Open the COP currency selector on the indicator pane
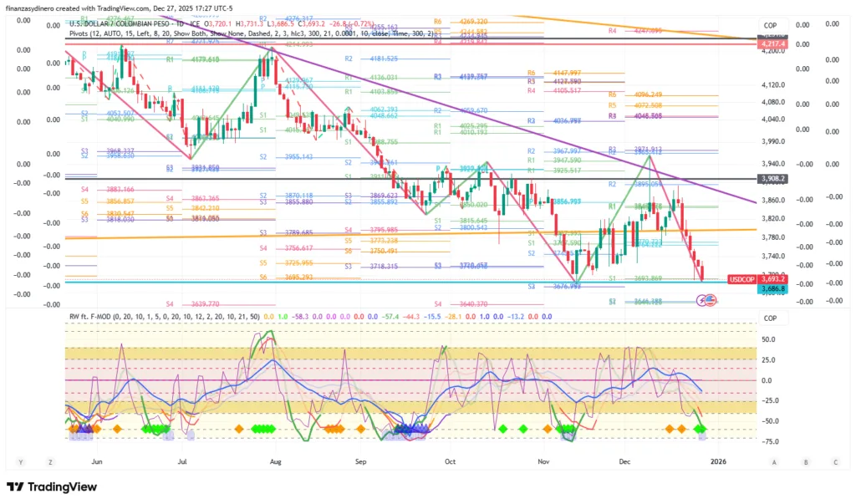Image resolution: width=856 pixels, height=504 pixels. click(x=770, y=318)
